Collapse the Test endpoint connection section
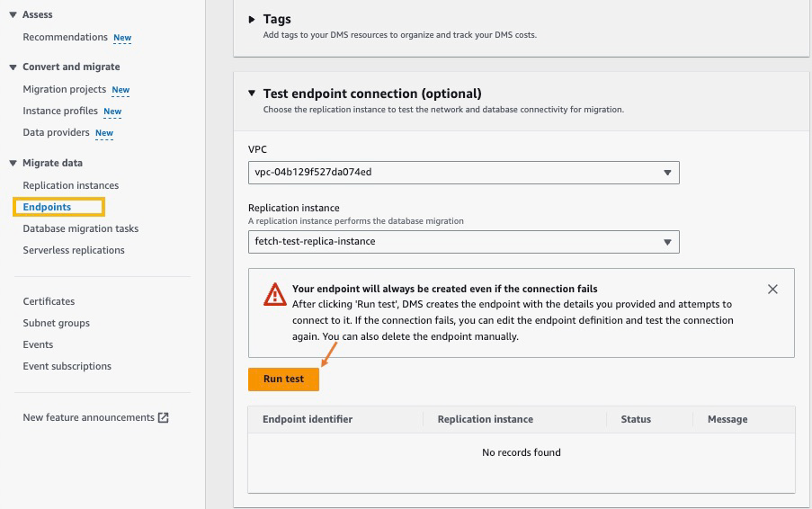This screenshot has height=509, width=812. [x=252, y=94]
